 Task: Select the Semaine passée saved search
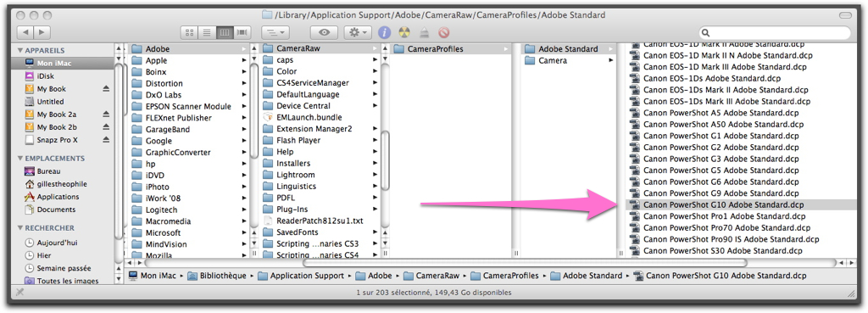coord(64,268)
